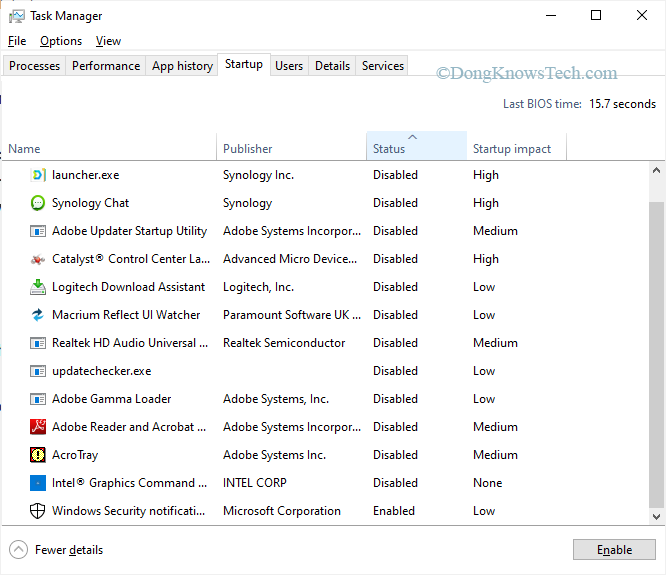Select Adobe Gamma Loader name
Screen dimensions: 666x575
pos(111,399)
